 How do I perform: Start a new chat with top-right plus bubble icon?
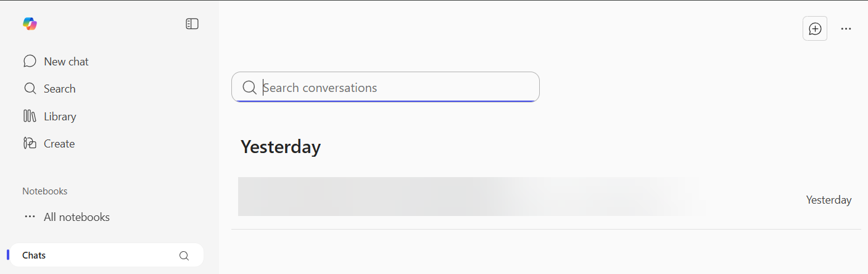(815, 29)
